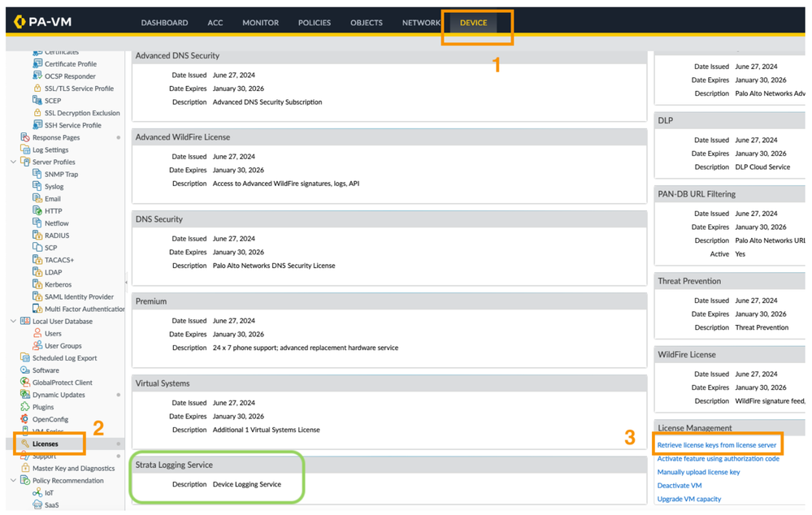This screenshot has width=812, height=515.
Task: Select the SNMP Trap icon
Action: click(x=37, y=174)
